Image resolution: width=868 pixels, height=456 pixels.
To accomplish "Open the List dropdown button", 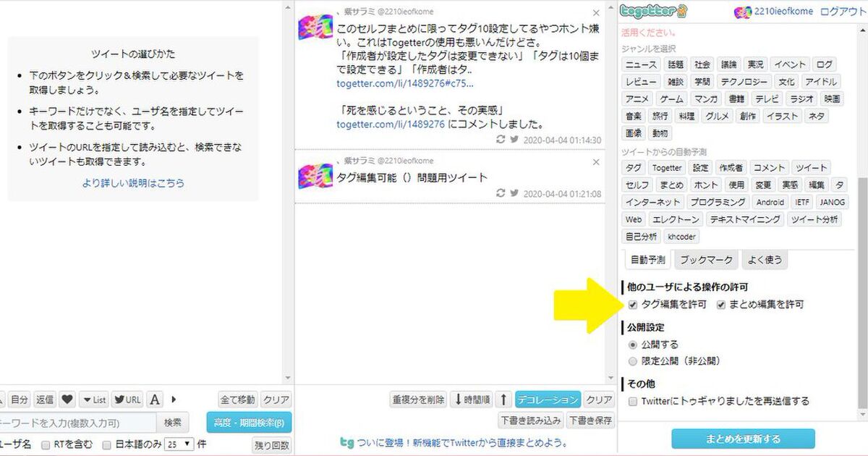I will pyautogui.click(x=93, y=400).
